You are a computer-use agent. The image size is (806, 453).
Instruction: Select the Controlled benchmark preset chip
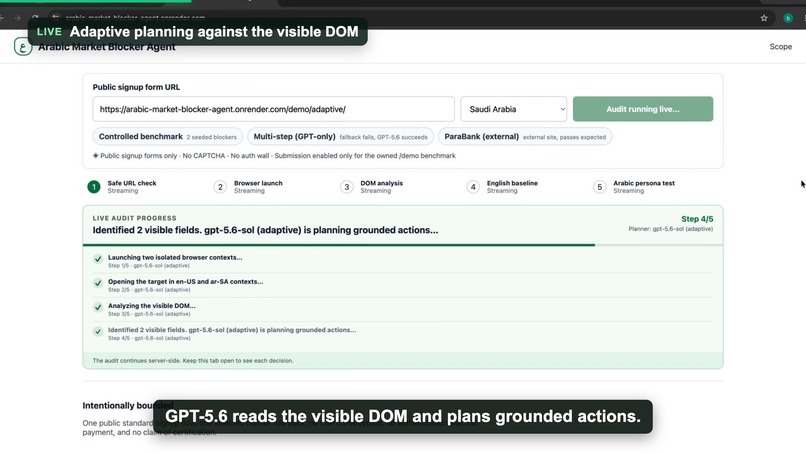[168, 137]
